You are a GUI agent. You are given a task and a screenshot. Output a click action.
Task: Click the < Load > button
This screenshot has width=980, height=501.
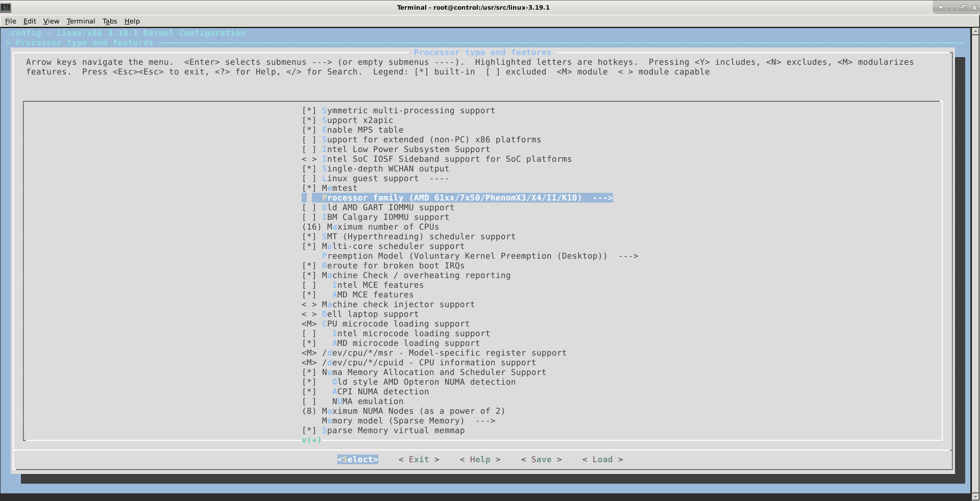[602, 460]
